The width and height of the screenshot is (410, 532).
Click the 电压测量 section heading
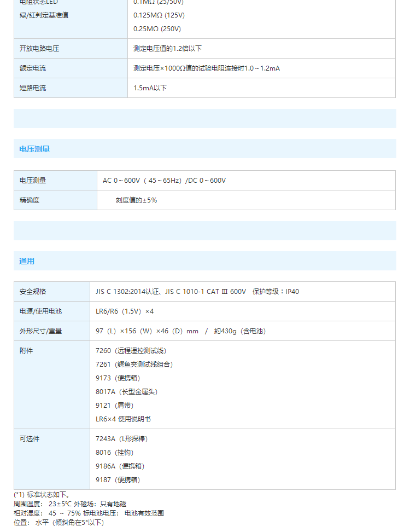[x=34, y=149]
